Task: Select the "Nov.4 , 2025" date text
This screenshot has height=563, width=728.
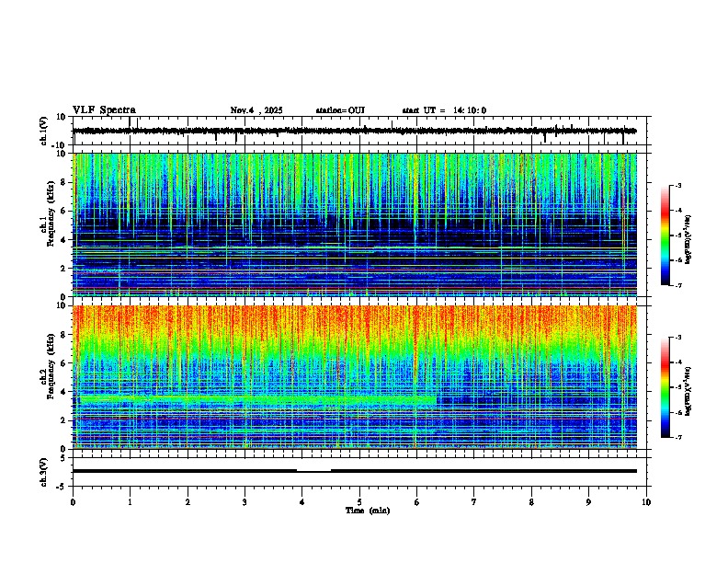Action: coord(256,110)
